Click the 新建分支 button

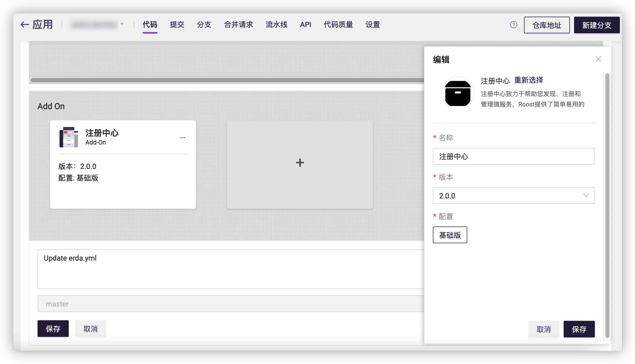point(597,25)
